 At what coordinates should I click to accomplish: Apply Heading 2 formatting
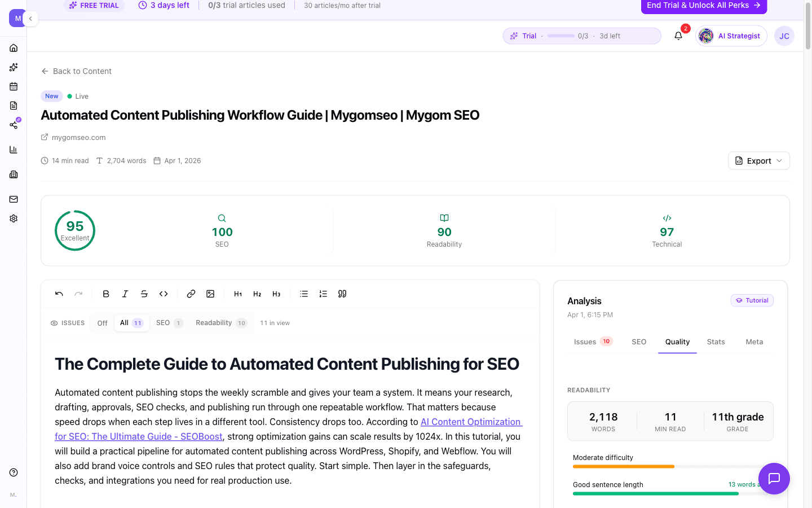(x=257, y=294)
